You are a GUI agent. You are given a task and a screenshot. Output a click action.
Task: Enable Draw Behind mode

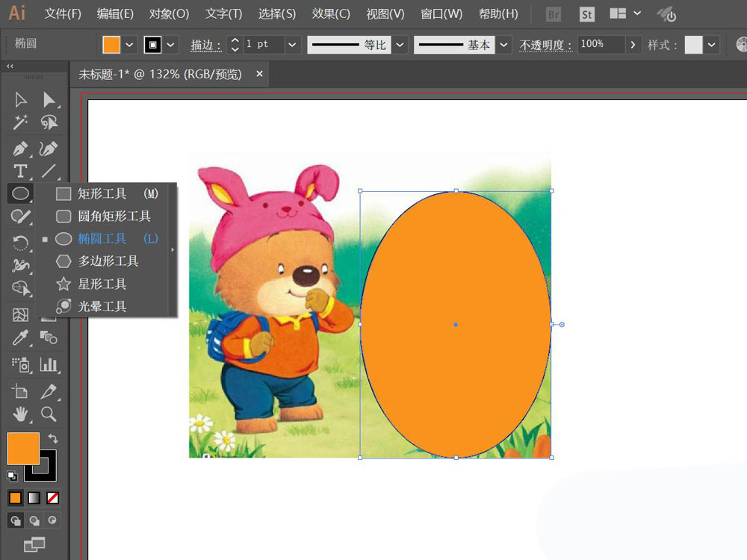[x=34, y=520]
